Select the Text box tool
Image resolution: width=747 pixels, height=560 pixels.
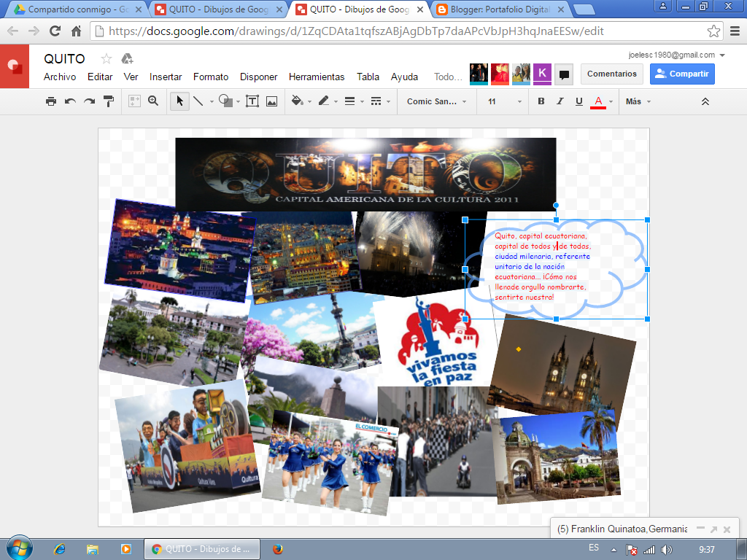(252, 101)
